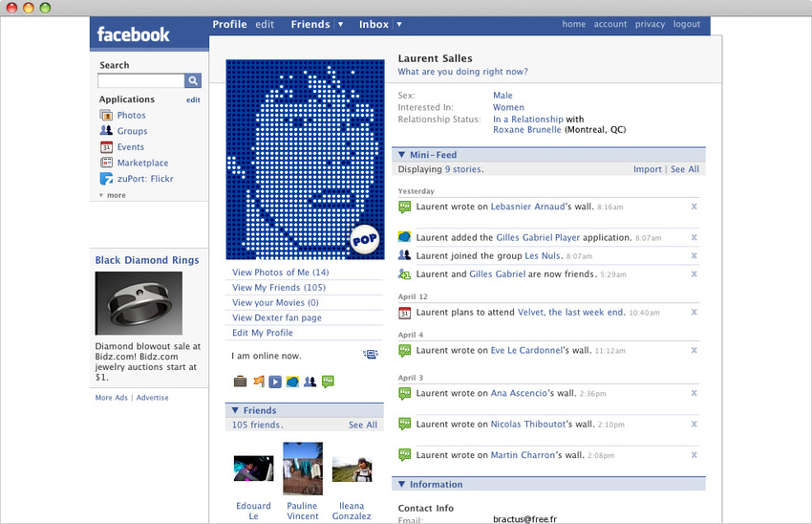Open Roxane Brunelle profile link
Image resolution: width=812 pixels, height=524 pixels.
[x=526, y=130]
